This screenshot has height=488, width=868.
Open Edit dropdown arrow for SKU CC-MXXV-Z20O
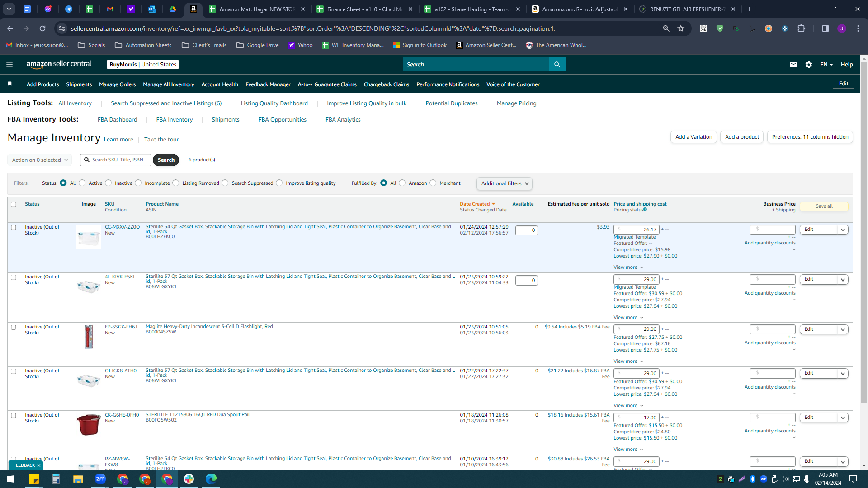click(x=843, y=230)
